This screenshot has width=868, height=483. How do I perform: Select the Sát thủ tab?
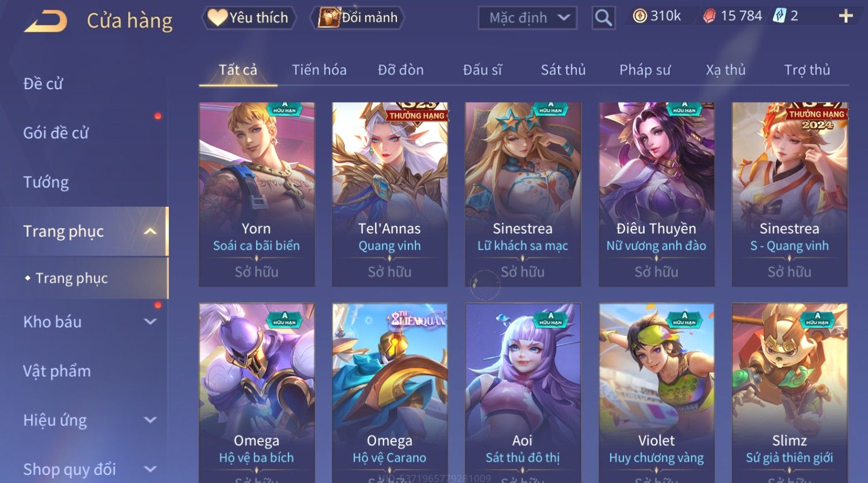563,70
